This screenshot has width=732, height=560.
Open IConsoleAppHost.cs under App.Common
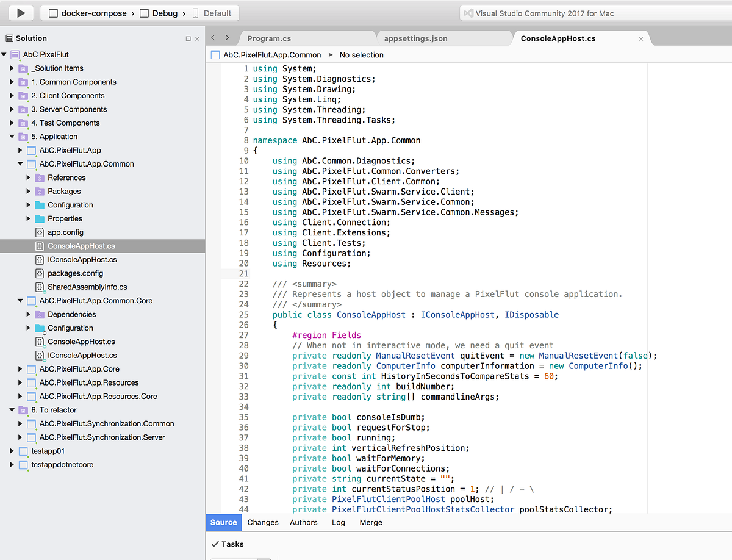pos(82,259)
